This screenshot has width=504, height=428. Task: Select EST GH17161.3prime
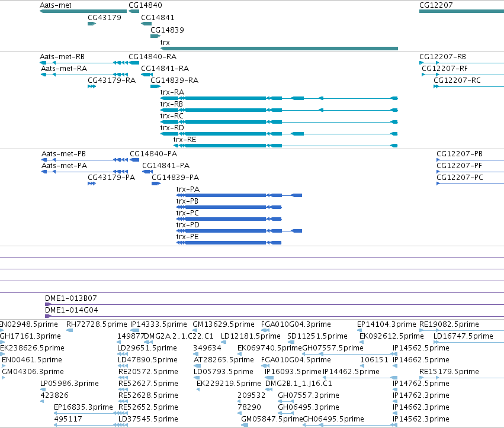click(30, 336)
